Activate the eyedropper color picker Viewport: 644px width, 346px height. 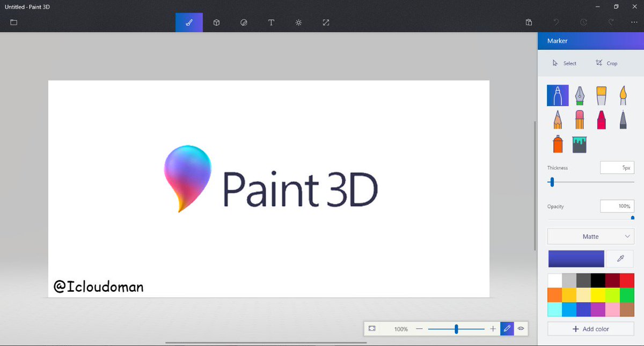click(620, 259)
